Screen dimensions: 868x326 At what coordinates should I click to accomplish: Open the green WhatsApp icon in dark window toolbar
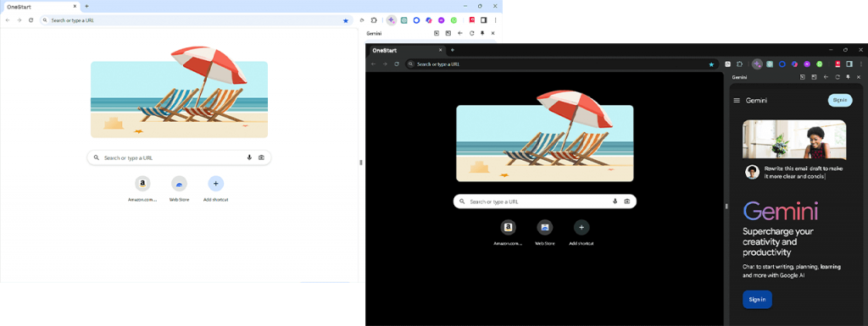pyautogui.click(x=820, y=64)
